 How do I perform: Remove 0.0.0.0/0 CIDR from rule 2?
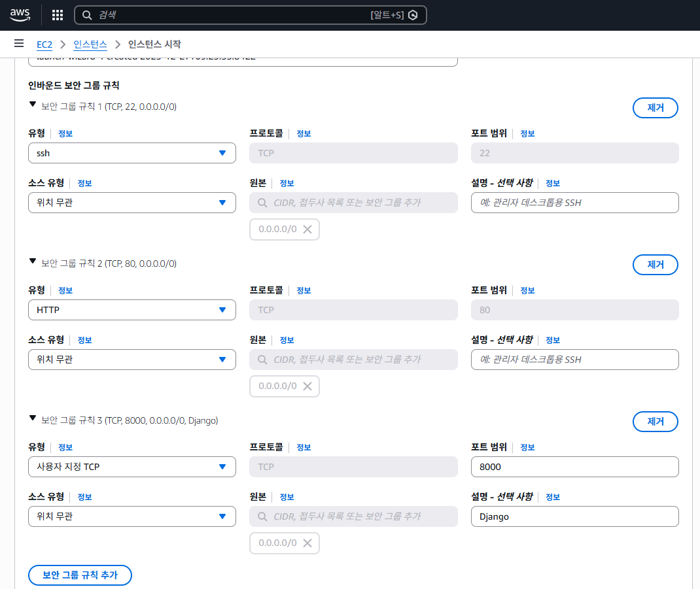click(307, 386)
